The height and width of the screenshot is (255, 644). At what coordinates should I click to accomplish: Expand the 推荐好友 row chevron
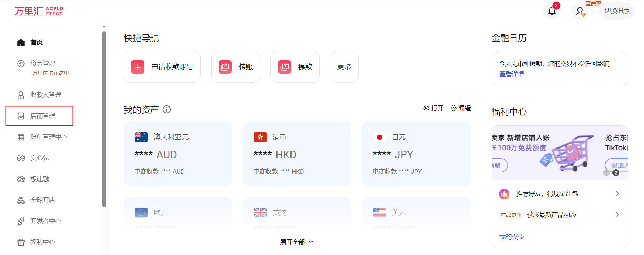pos(617,194)
